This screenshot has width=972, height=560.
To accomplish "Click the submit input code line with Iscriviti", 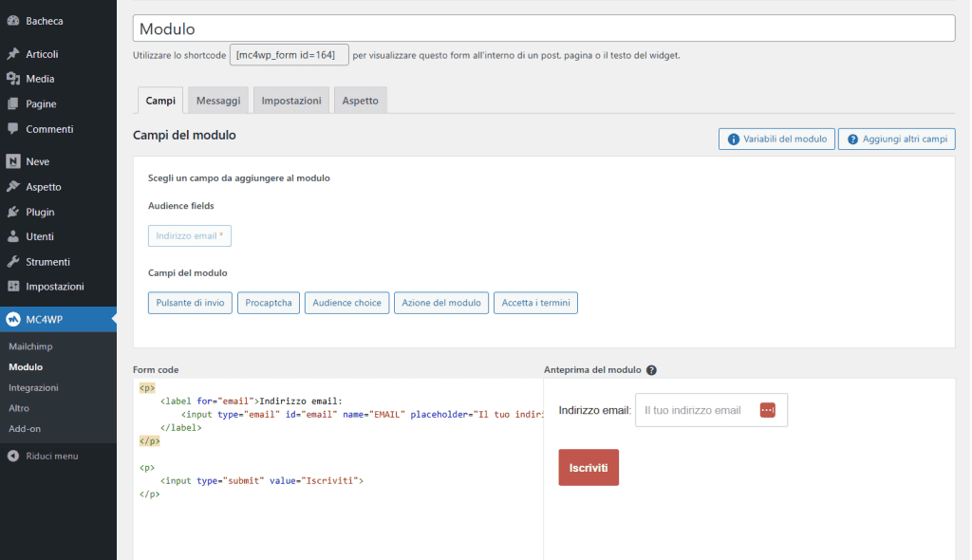I will (x=262, y=480).
